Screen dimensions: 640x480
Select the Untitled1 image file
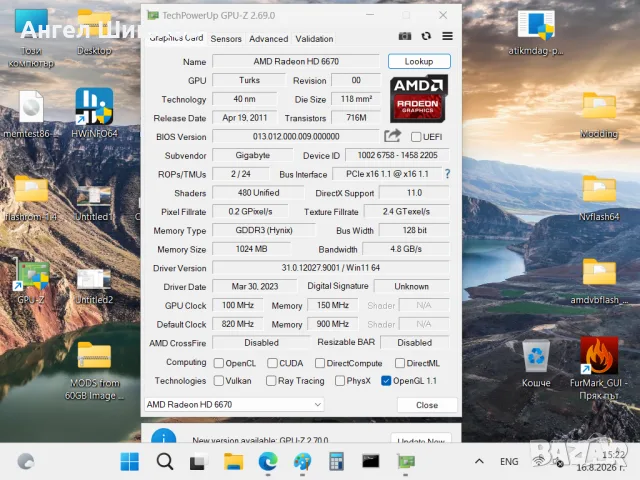(93, 203)
